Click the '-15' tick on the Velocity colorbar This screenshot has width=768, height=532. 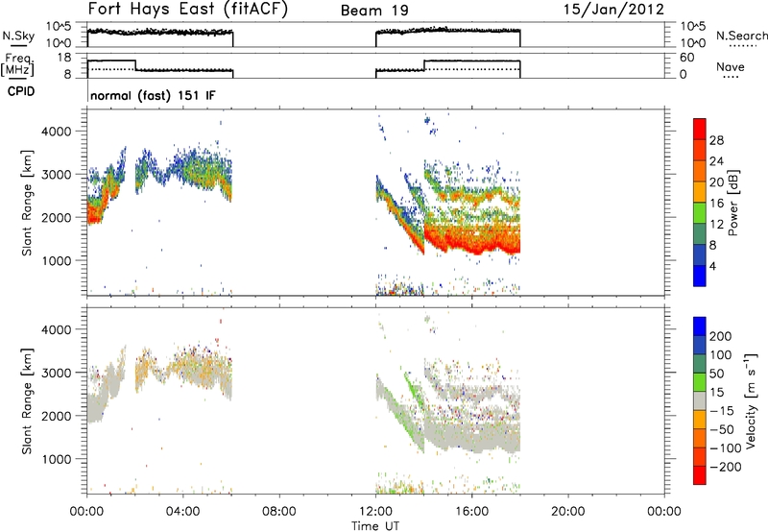coord(721,411)
